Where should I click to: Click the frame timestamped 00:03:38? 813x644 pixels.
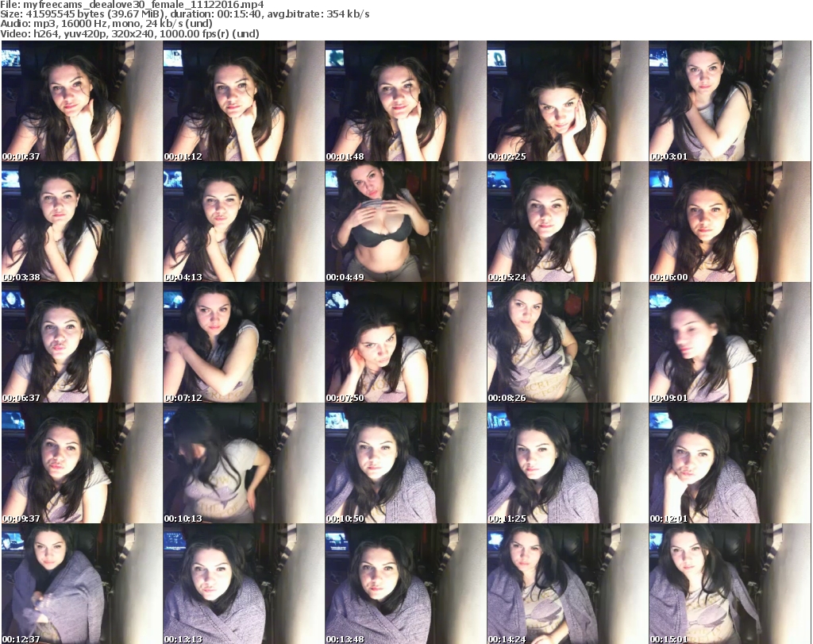[81, 222]
